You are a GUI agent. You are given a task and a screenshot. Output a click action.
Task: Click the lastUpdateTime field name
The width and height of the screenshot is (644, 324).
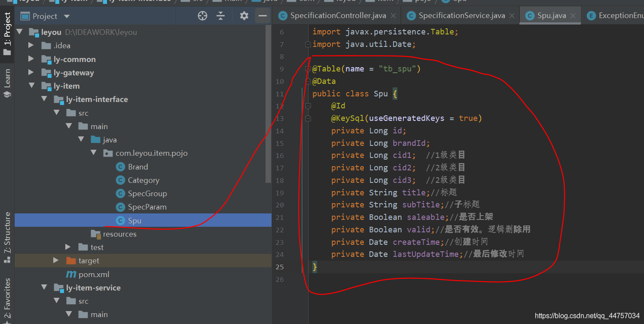(426, 254)
